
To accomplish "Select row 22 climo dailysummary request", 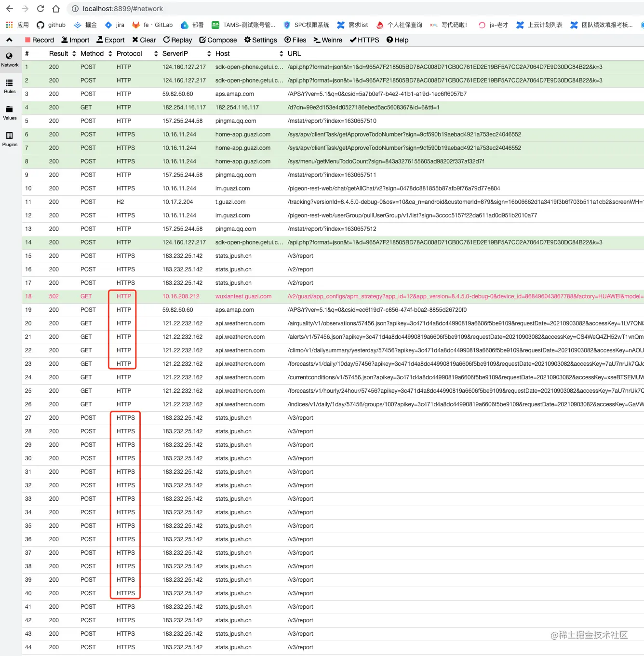I will (333, 350).
